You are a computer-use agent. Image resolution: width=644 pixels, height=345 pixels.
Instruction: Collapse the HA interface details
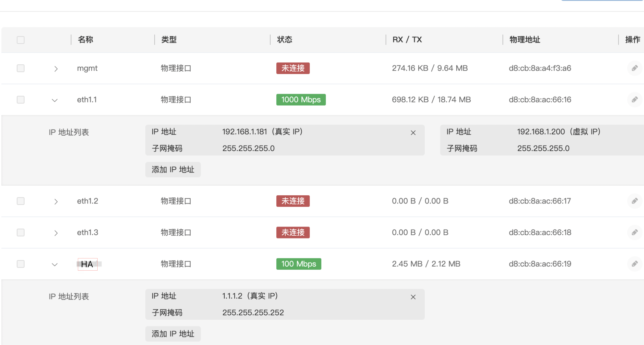pyautogui.click(x=55, y=265)
